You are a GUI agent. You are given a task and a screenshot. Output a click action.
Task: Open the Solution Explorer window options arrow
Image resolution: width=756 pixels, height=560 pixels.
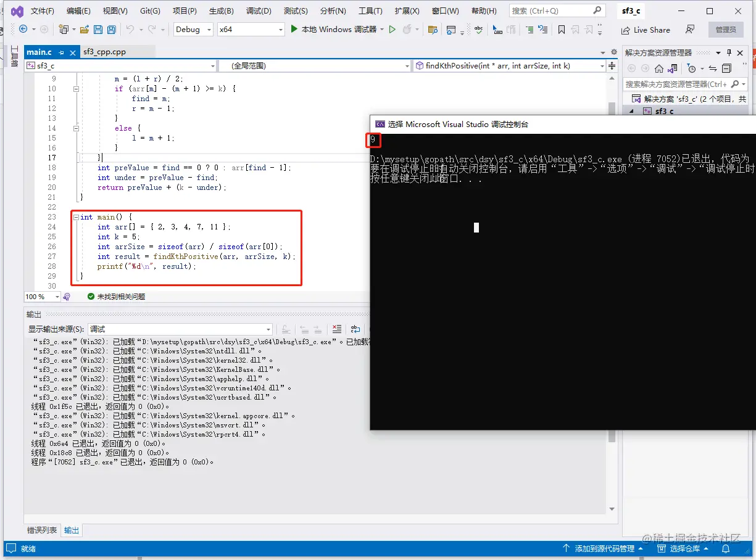pyautogui.click(x=718, y=52)
